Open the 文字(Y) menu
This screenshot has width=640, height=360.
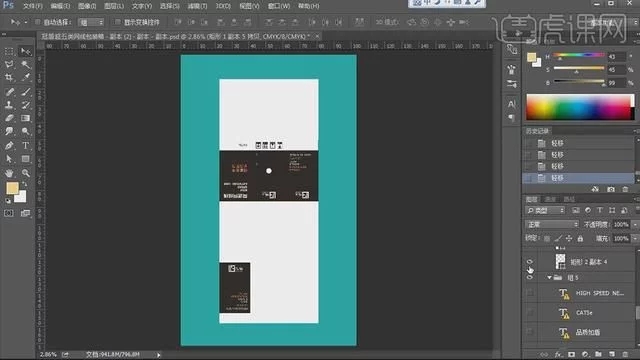point(142,6)
